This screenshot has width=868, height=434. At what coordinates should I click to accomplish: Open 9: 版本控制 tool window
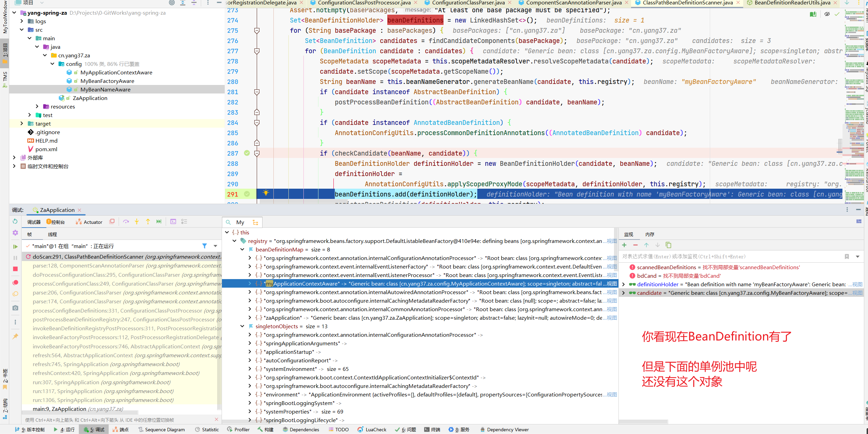(30, 430)
